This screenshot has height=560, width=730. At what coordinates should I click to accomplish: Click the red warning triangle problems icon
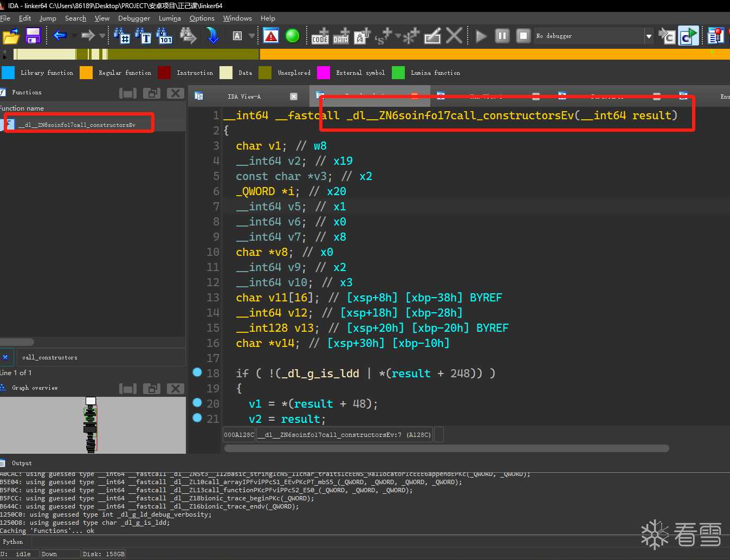click(271, 36)
